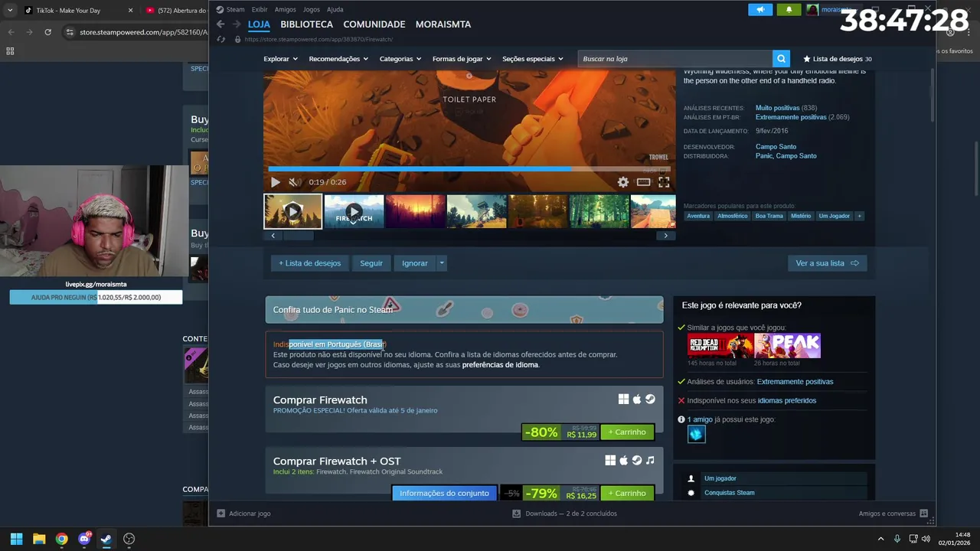Image resolution: width=980 pixels, height=551 pixels.
Task: Open the Atmosférico tag
Action: 733,216
